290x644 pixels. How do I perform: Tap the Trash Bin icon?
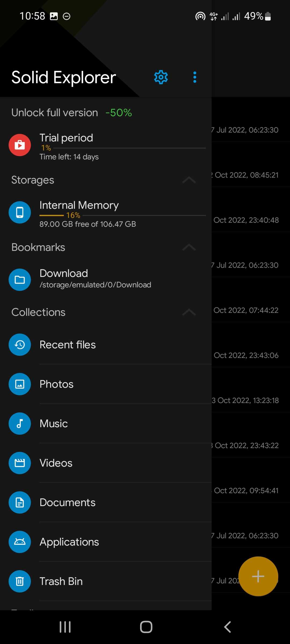tap(20, 581)
